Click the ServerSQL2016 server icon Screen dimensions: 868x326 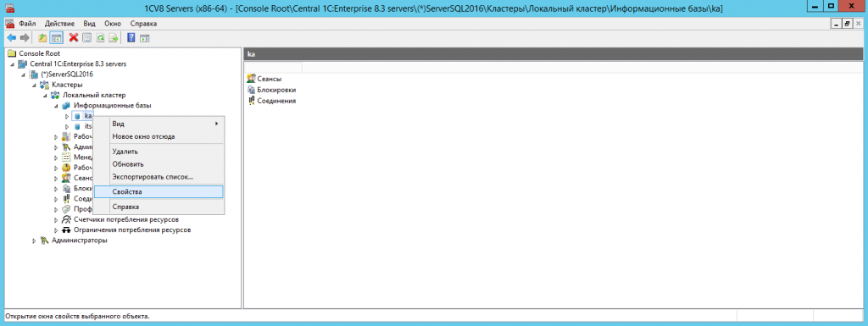[34, 75]
